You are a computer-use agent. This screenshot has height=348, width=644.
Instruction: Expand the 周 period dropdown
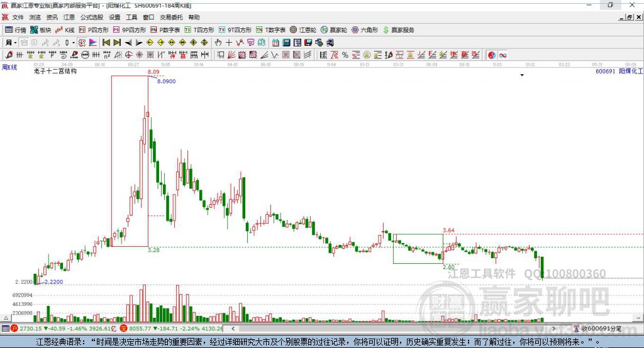pyautogui.click(x=15, y=43)
